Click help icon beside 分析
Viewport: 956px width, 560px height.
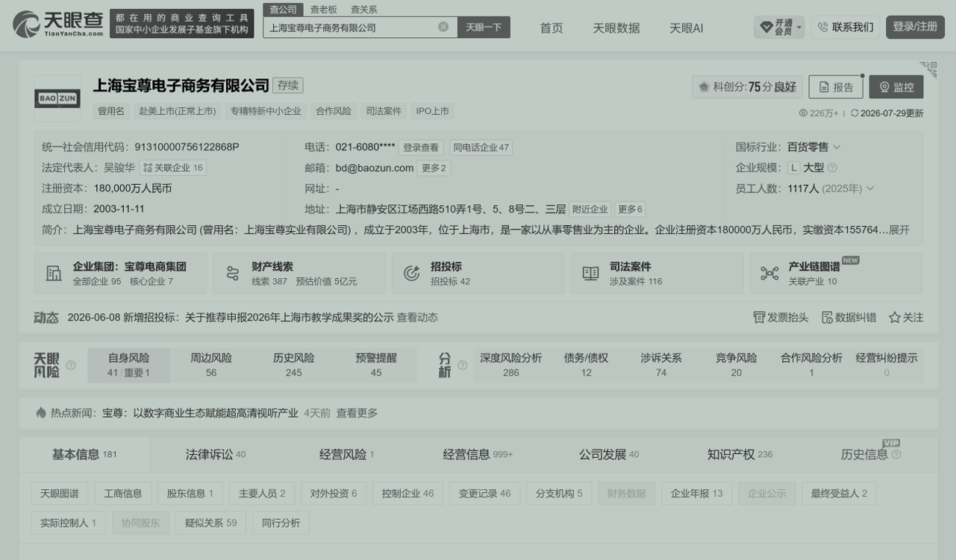pos(463,365)
